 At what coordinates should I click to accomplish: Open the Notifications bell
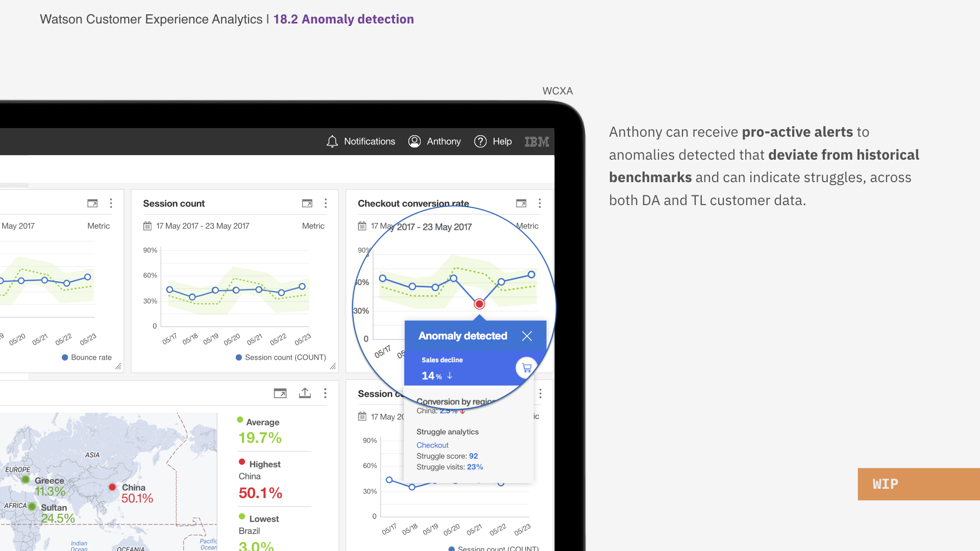click(x=332, y=141)
